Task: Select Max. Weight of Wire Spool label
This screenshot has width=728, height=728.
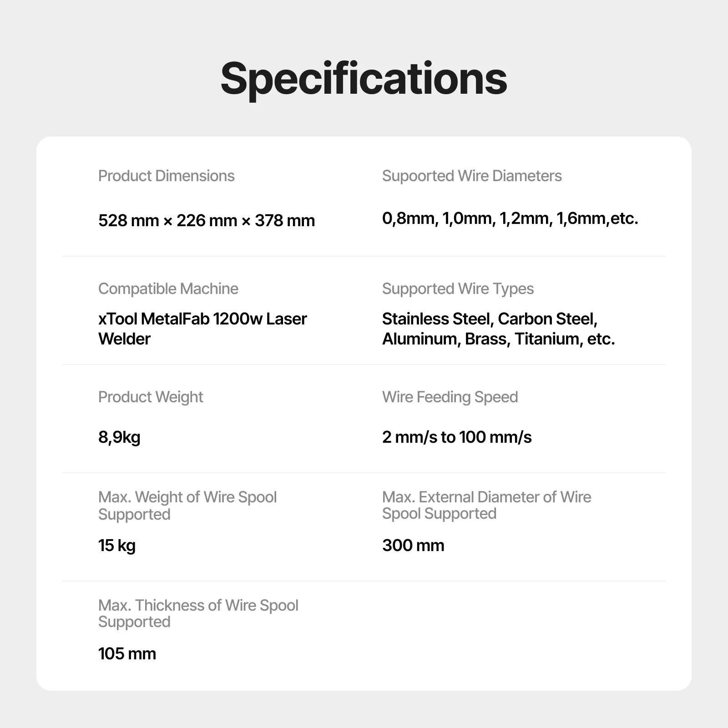Action: coord(187,506)
